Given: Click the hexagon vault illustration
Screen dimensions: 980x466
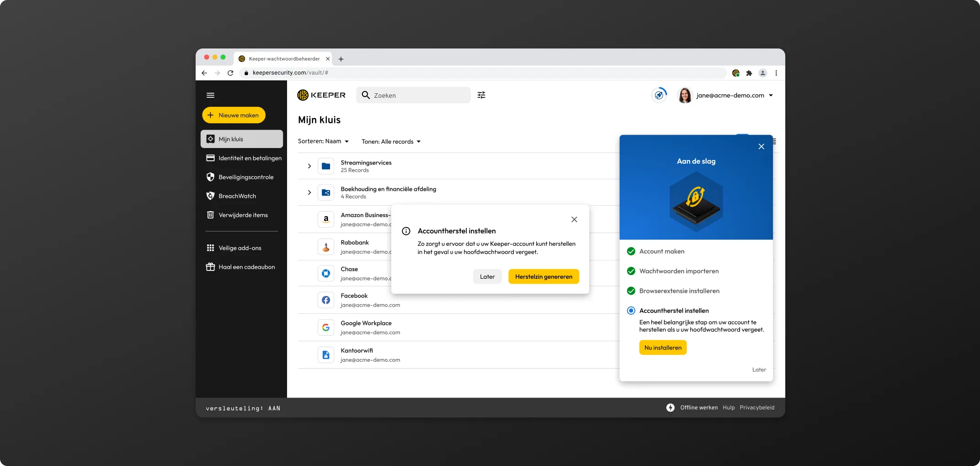Looking at the screenshot, I should coord(696,201).
